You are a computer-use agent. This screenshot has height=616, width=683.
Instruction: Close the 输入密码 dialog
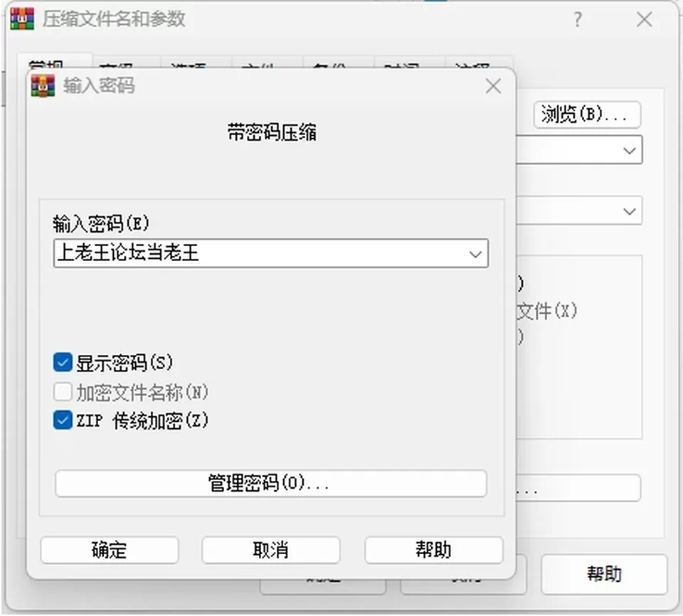tap(493, 86)
